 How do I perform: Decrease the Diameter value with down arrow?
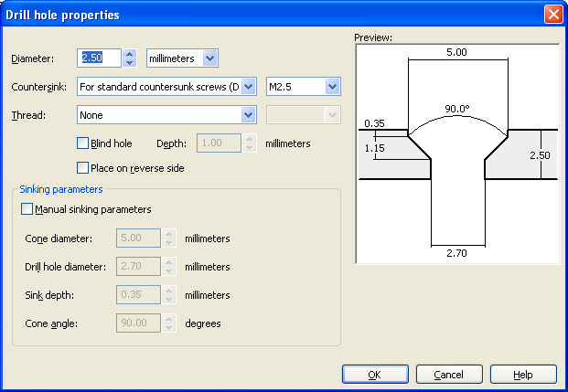pos(129,63)
